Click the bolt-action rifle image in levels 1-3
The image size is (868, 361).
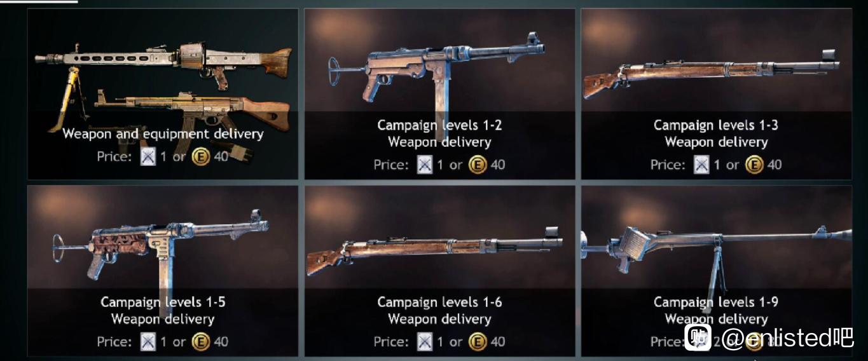pyautogui.click(x=711, y=75)
